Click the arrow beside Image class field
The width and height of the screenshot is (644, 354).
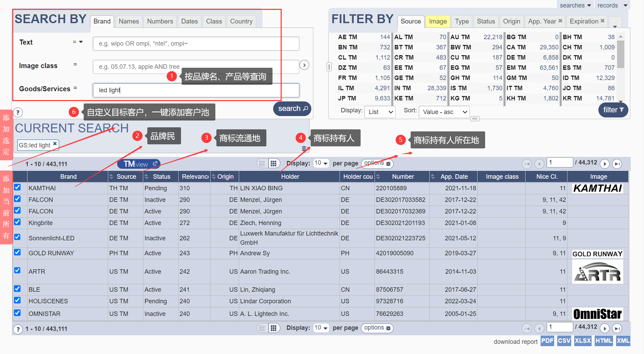point(304,65)
